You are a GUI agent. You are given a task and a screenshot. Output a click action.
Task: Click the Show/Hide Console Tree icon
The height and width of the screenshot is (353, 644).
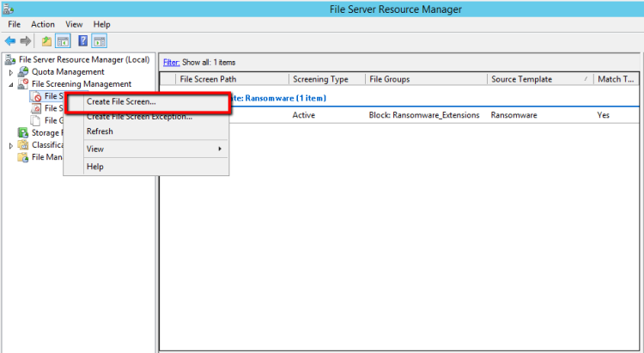pyautogui.click(x=63, y=40)
